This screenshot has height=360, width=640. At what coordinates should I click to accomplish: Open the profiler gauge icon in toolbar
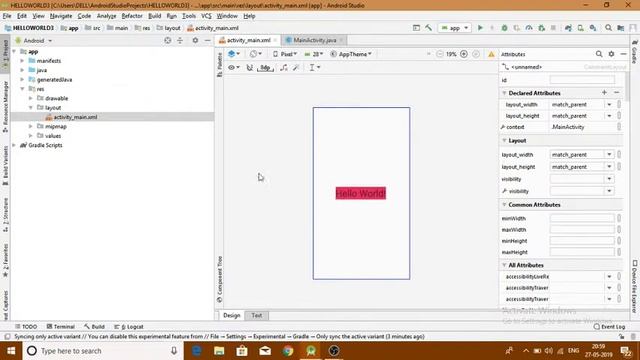[x=529, y=28]
